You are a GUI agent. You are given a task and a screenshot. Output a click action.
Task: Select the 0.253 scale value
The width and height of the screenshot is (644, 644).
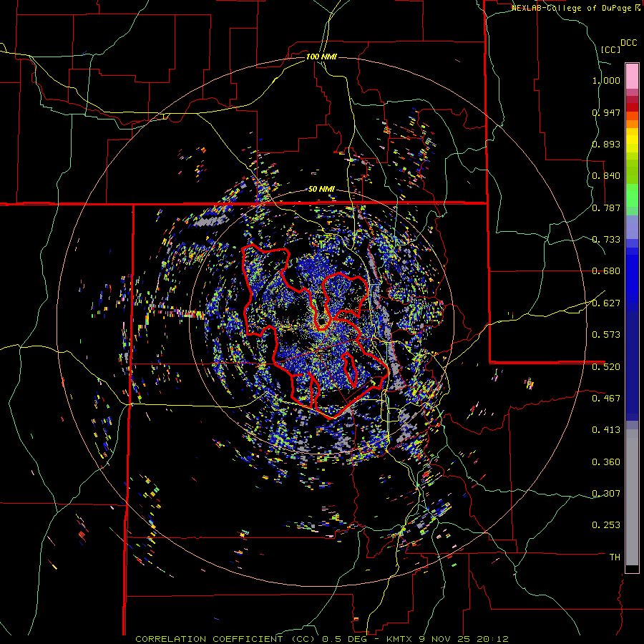click(x=606, y=525)
